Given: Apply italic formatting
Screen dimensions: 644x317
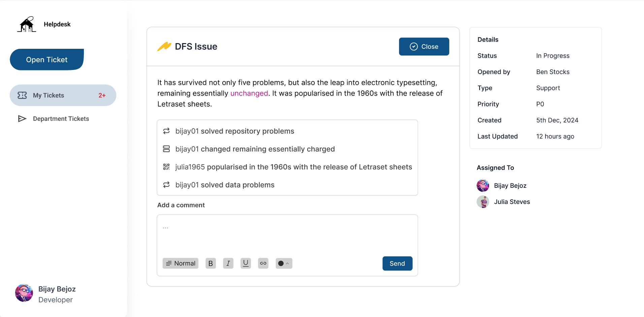Looking at the screenshot, I should tap(228, 263).
